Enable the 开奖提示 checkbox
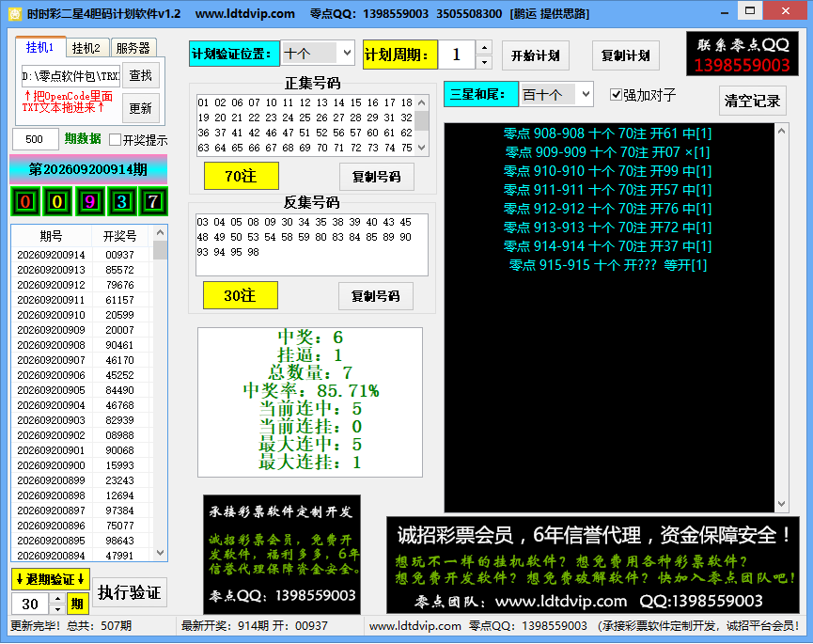The width and height of the screenshot is (813, 644). coord(115,140)
